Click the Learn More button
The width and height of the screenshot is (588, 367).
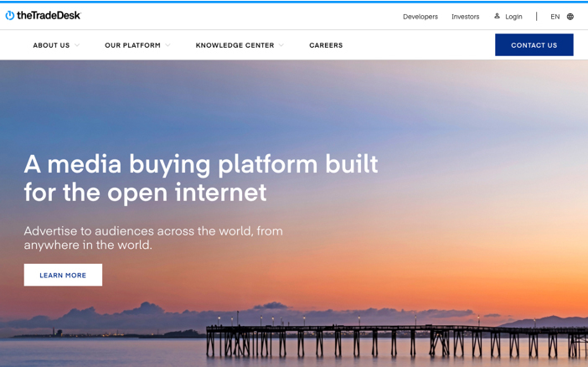[x=63, y=275]
